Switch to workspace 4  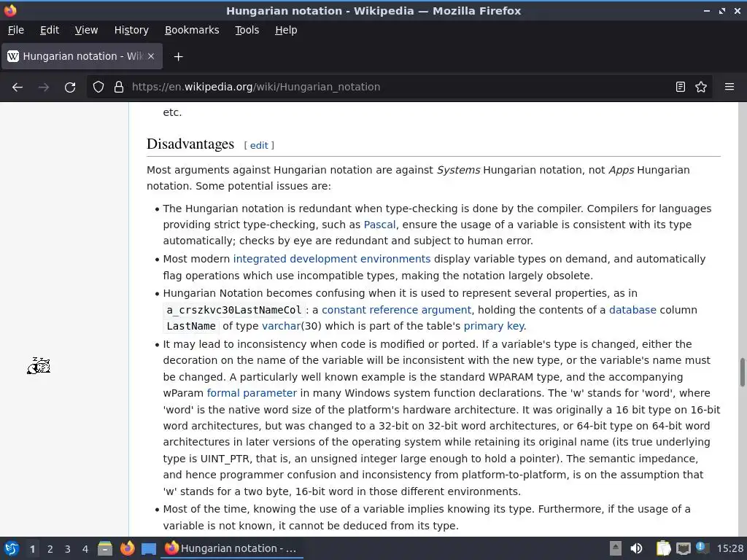[85, 549]
